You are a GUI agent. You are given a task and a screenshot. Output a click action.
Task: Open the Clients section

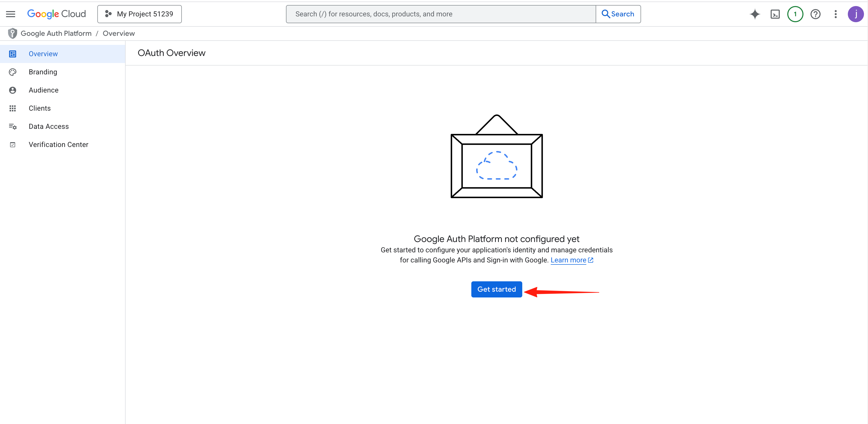(63, 108)
